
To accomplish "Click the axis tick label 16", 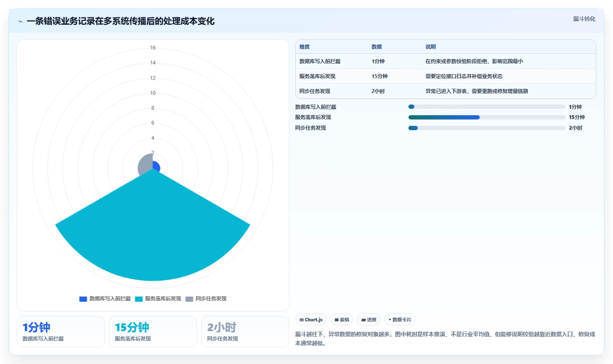I will tap(153, 48).
